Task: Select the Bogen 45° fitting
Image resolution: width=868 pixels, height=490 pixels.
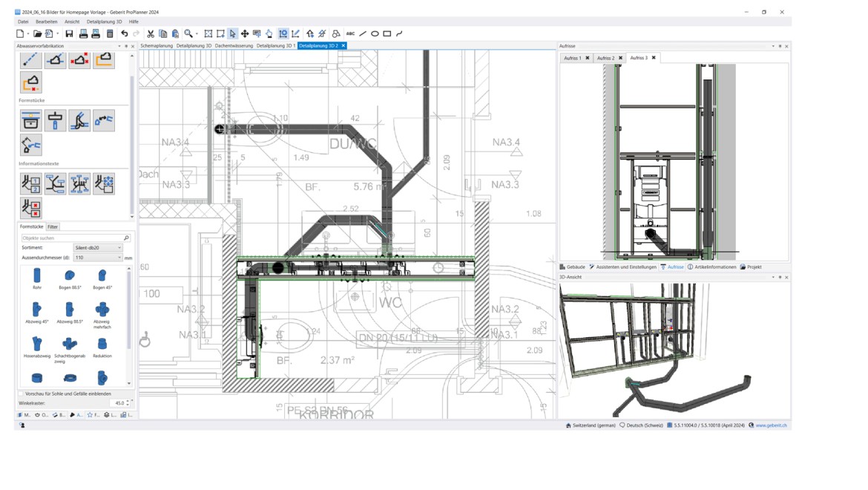Action: pos(102,275)
